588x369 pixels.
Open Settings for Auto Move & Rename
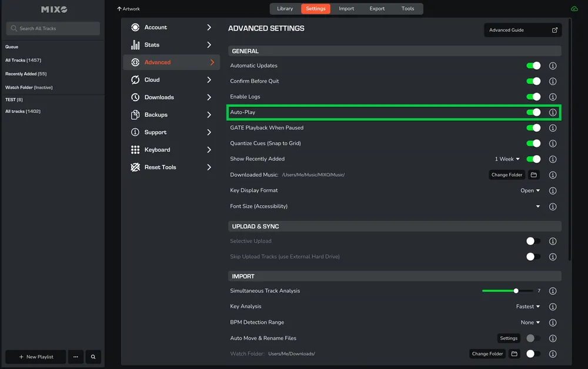pos(509,338)
